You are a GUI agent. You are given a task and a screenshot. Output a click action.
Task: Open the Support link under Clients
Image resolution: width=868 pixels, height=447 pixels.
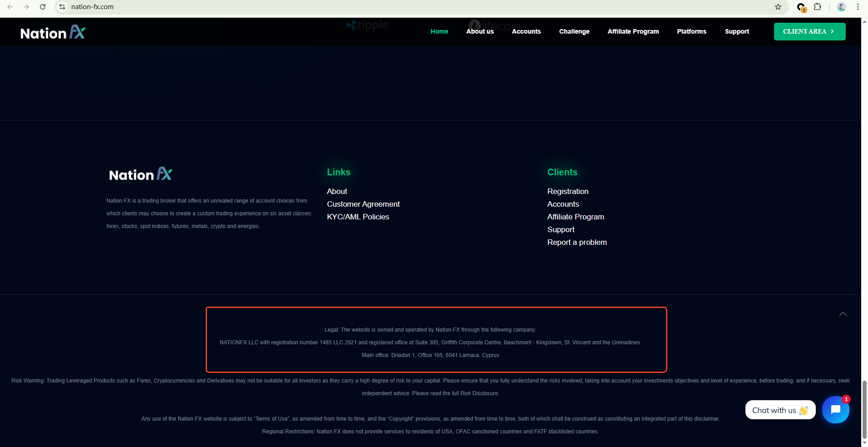coord(561,229)
